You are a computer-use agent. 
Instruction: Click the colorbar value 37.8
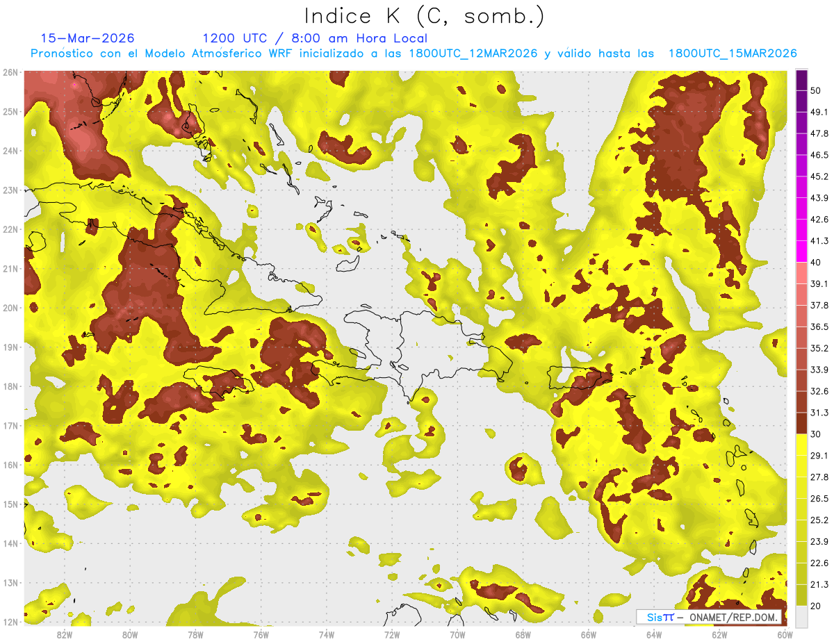coord(819,306)
